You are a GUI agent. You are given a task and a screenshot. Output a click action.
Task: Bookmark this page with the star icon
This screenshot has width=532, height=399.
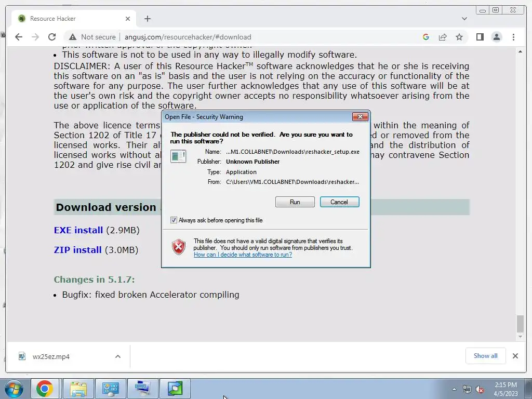coord(459,37)
